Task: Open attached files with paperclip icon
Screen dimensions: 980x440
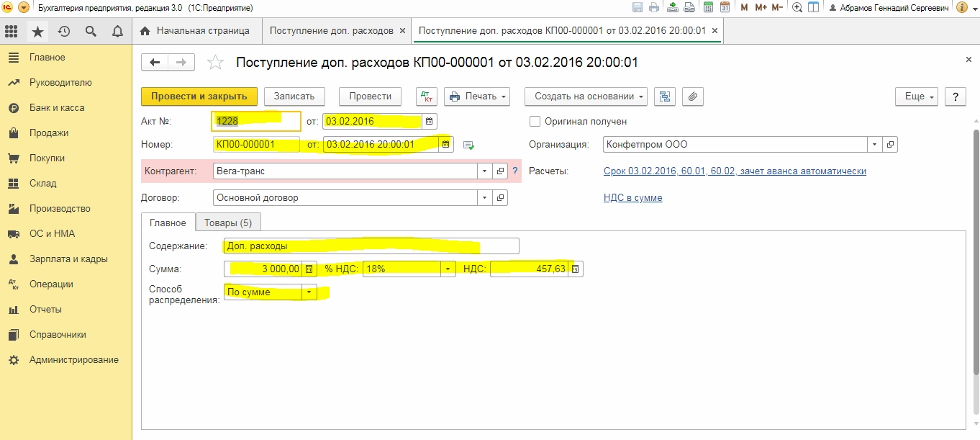Action: [x=692, y=96]
